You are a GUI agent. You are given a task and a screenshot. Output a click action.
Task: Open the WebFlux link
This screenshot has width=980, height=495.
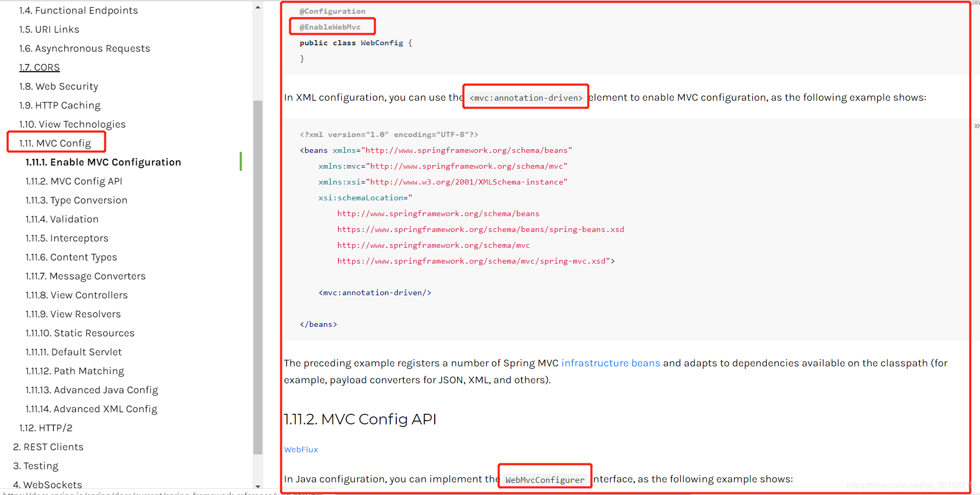click(x=301, y=449)
